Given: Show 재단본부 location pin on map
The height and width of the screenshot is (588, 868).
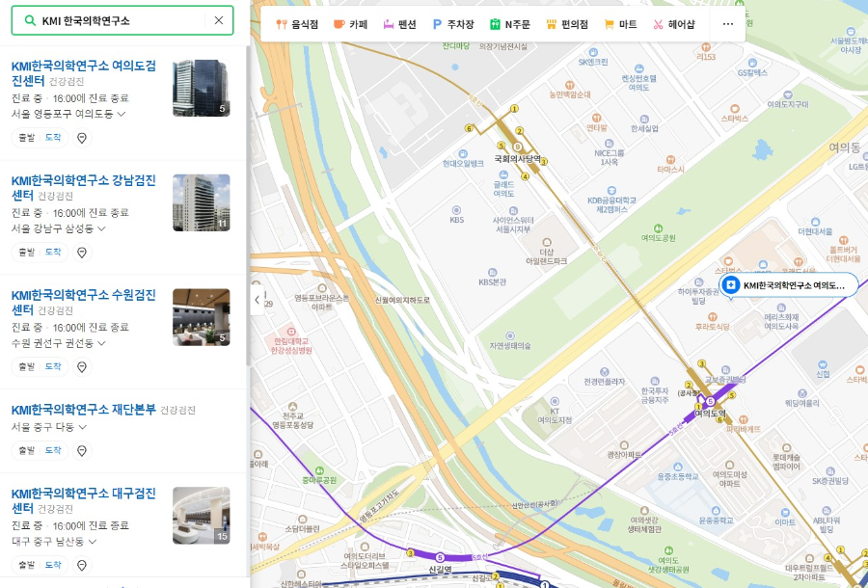Looking at the screenshot, I should (82, 451).
